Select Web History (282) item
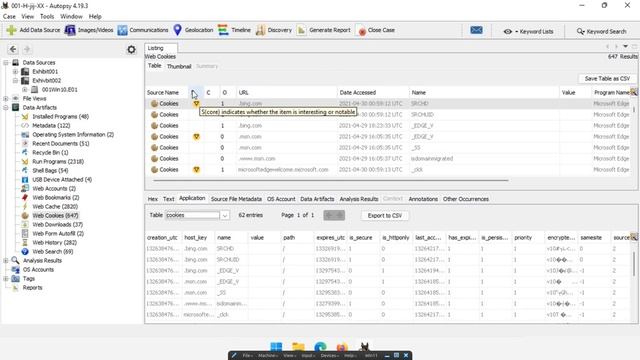Viewport: 640px width, 360px height. click(54, 242)
